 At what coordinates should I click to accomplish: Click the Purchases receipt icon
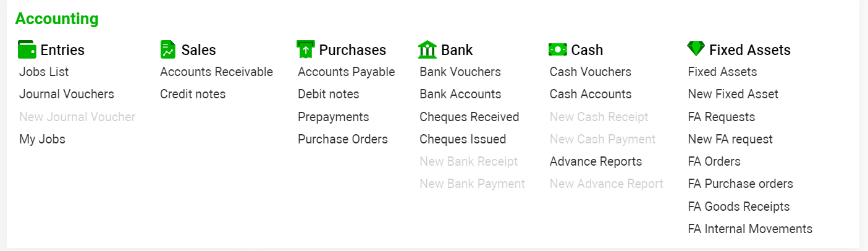(x=305, y=49)
